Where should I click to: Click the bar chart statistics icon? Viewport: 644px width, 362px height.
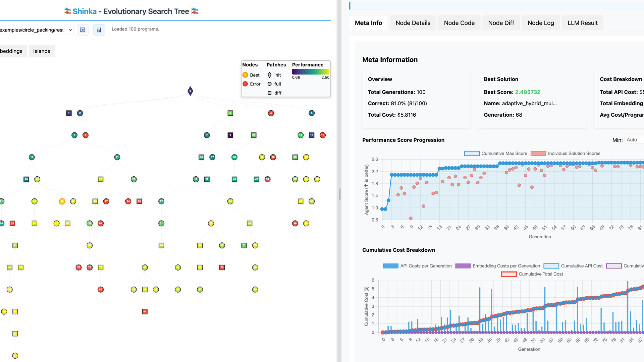pos(99,30)
